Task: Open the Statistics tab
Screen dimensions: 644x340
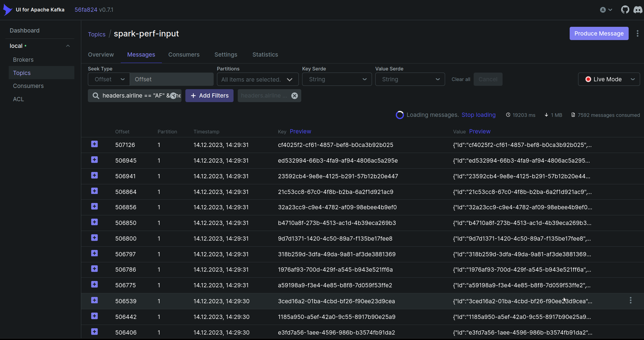Action: [265, 55]
